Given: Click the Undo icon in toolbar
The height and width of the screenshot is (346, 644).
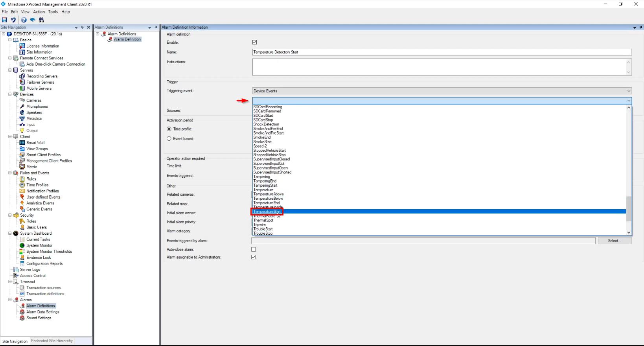Looking at the screenshot, I should pos(13,20).
